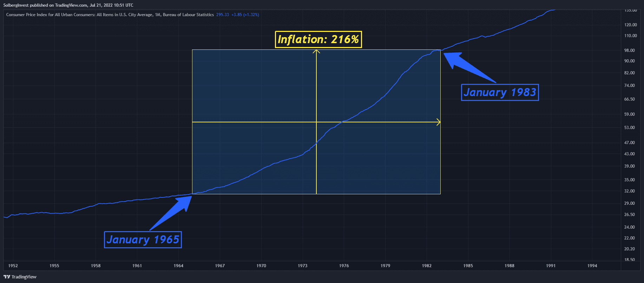644x283 pixels.
Task: Click the 1967 label on the time axis
Action: [x=220, y=266]
